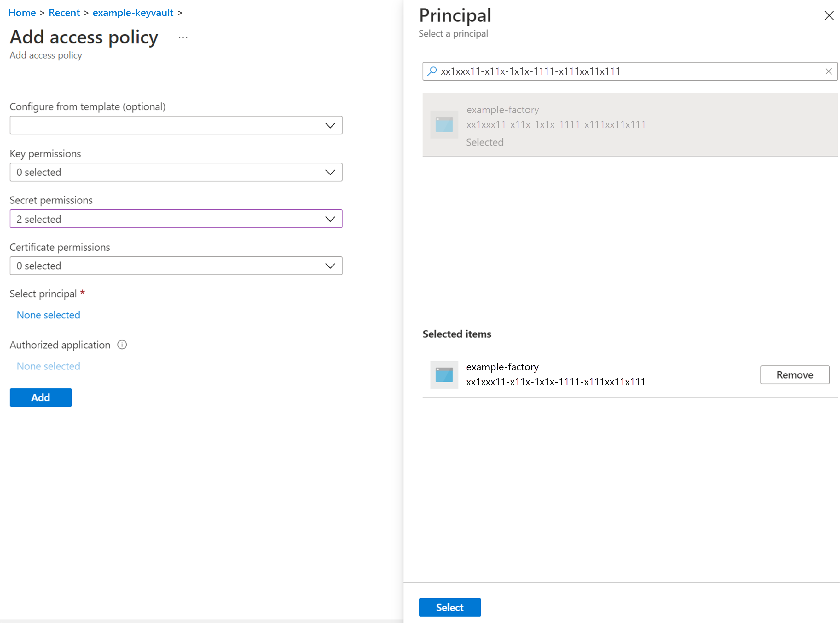Screen dimensions: 840x623
Task: Expand the Configure from template dropdown
Action: (x=176, y=125)
